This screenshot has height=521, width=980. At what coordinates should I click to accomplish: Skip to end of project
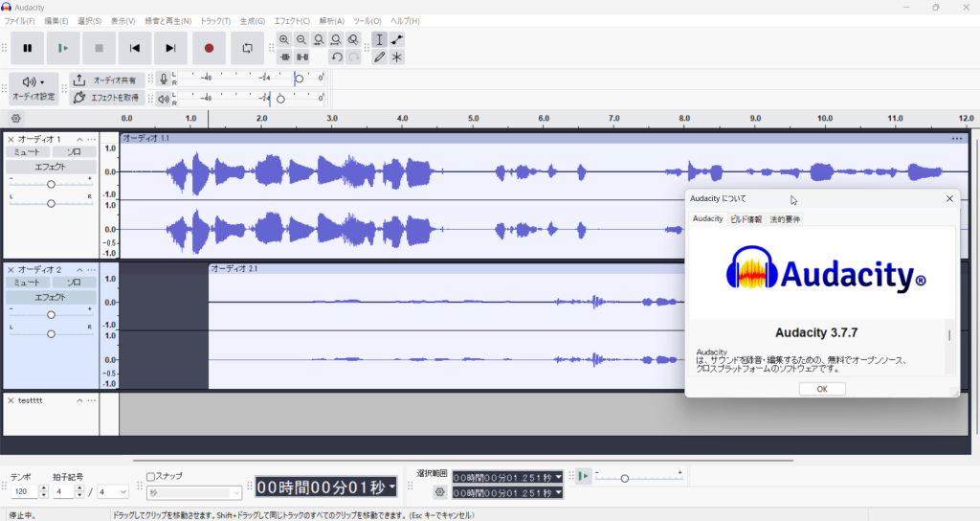pos(170,48)
